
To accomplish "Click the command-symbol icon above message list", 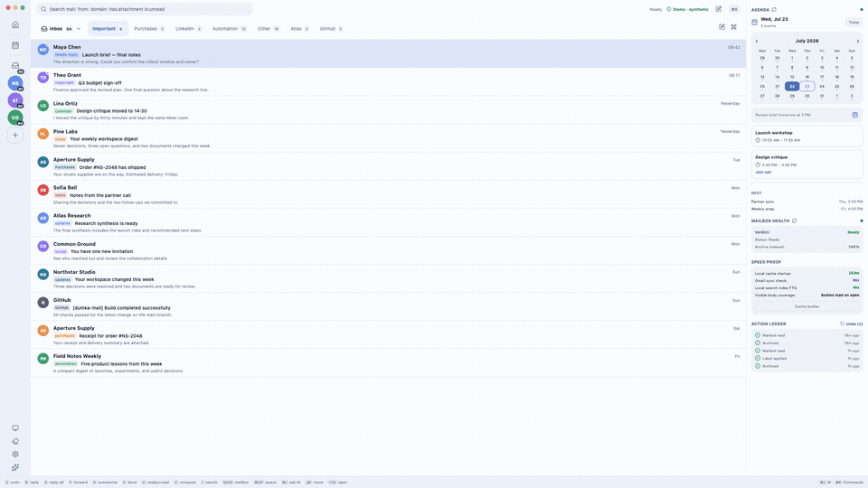I will tap(734, 26).
